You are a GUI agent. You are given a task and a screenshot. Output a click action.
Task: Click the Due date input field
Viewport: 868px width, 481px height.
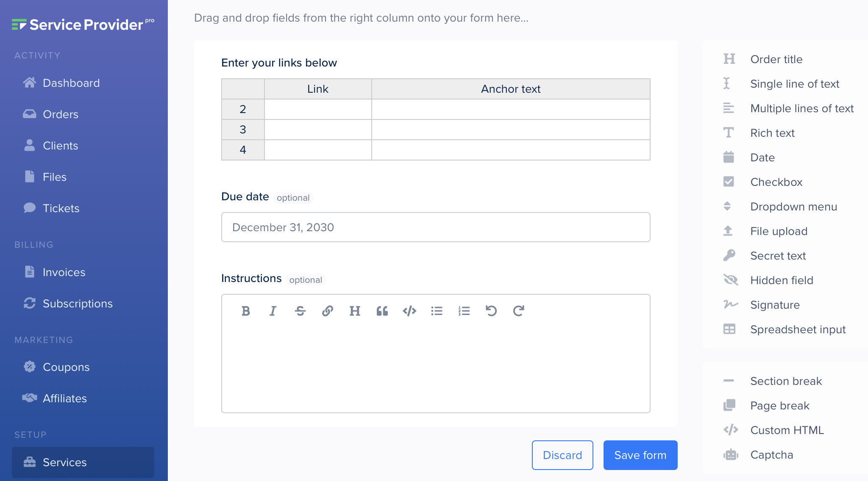click(436, 227)
